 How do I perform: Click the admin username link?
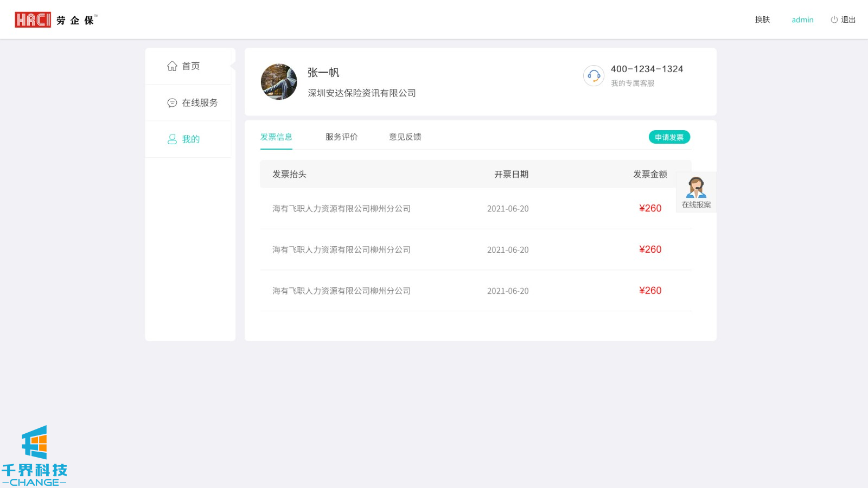click(x=802, y=20)
